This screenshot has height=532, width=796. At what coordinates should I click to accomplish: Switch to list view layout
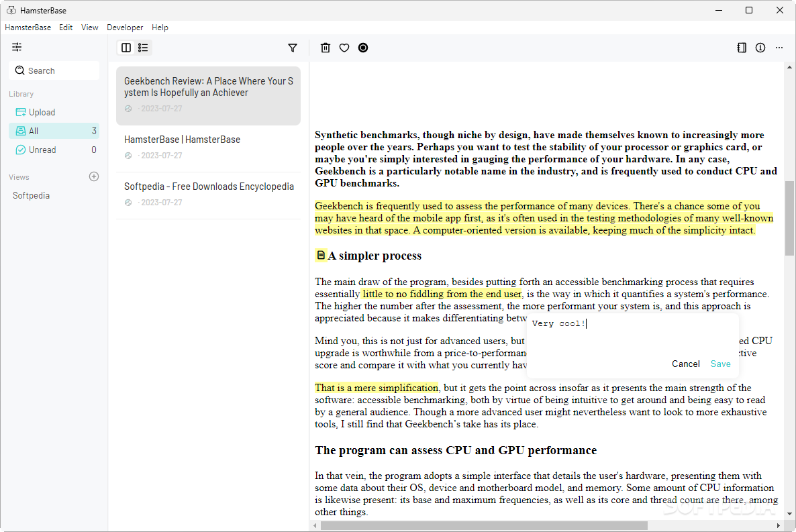(x=143, y=48)
